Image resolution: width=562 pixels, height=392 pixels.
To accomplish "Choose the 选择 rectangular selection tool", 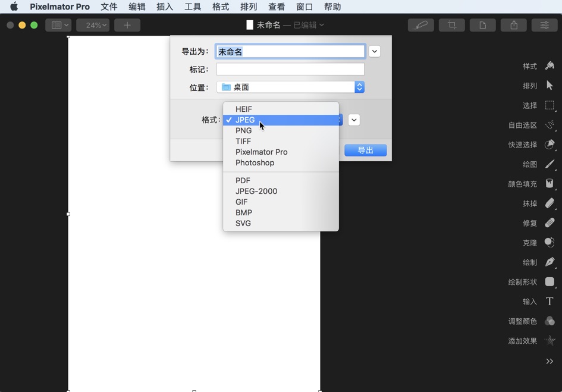I will tap(550, 105).
